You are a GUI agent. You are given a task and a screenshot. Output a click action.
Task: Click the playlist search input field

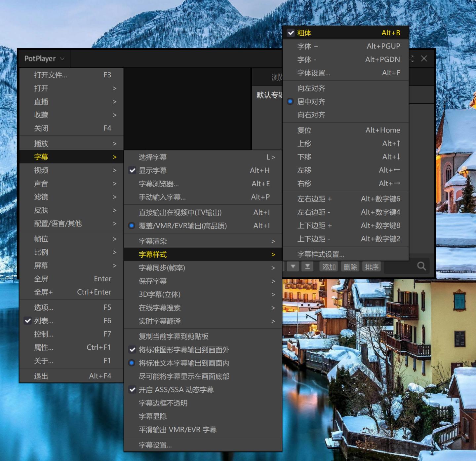(398, 266)
